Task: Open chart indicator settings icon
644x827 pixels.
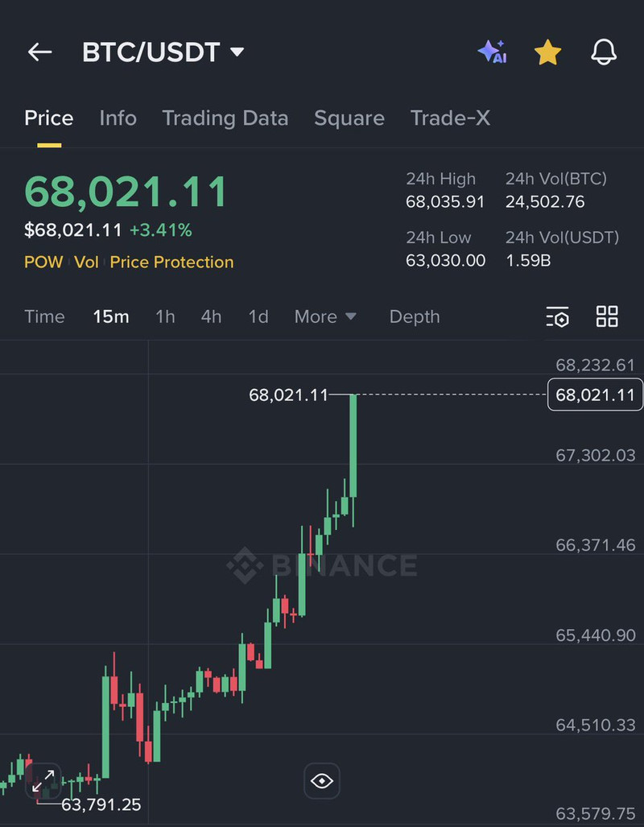Action: coord(557,316)
